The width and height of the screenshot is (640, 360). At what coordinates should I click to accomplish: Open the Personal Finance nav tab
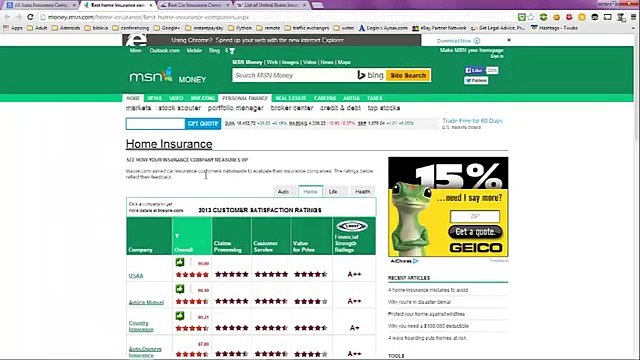coord(244,98)
